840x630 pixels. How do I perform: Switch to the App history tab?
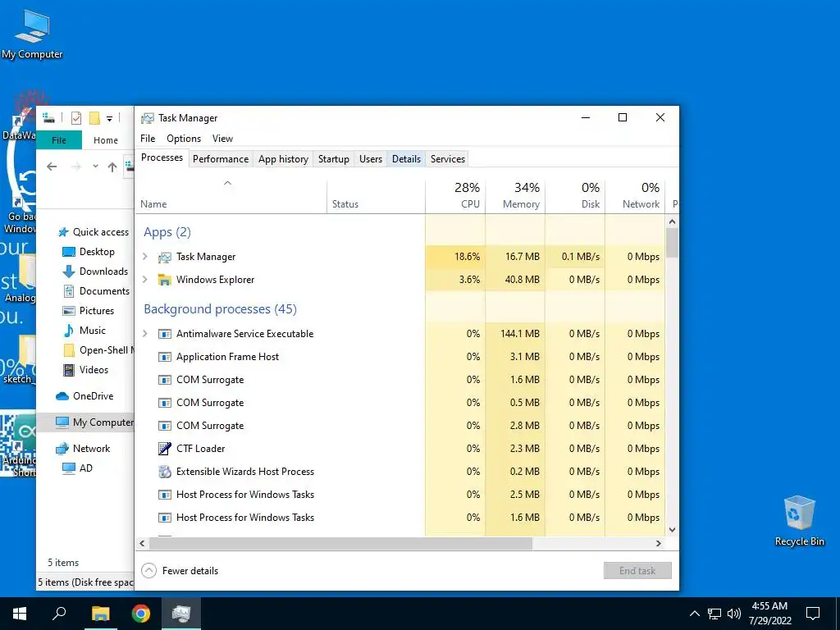pyautogui.click(x=283, y=159)
